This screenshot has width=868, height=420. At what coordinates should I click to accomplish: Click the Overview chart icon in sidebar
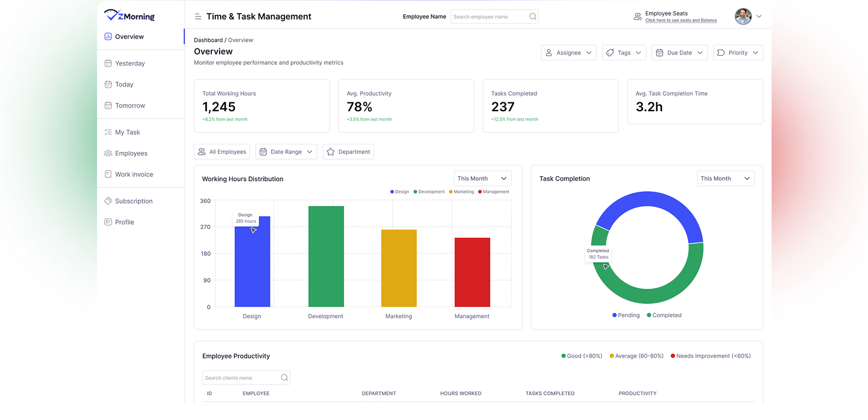(x=108, y=37)
